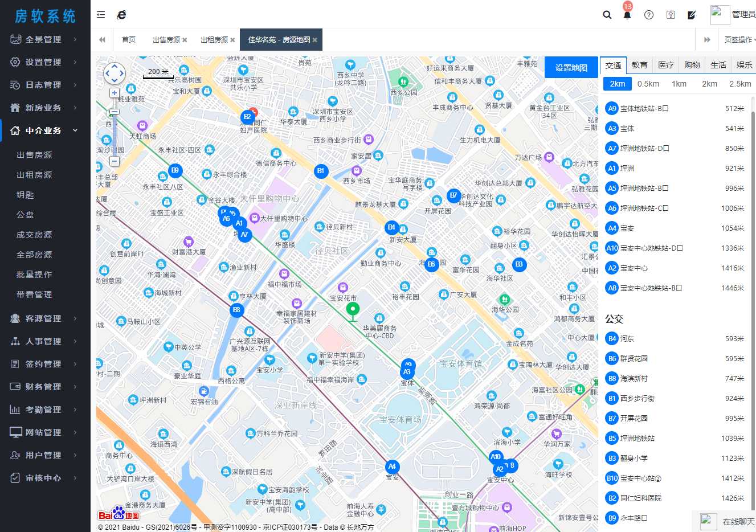The image size is (756, 532).
Task: Expand the 签约管理 menu
Action: coord(45,364)
